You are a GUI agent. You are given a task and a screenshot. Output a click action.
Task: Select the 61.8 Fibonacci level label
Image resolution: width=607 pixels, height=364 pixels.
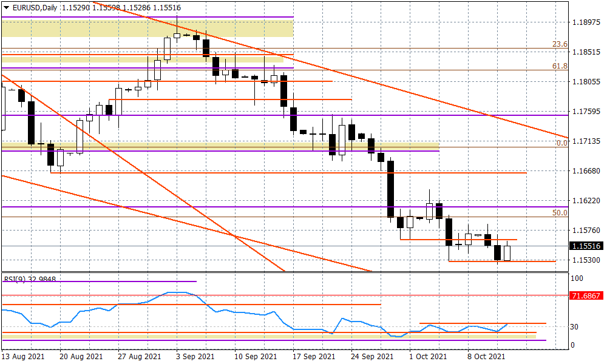(560, 66)
